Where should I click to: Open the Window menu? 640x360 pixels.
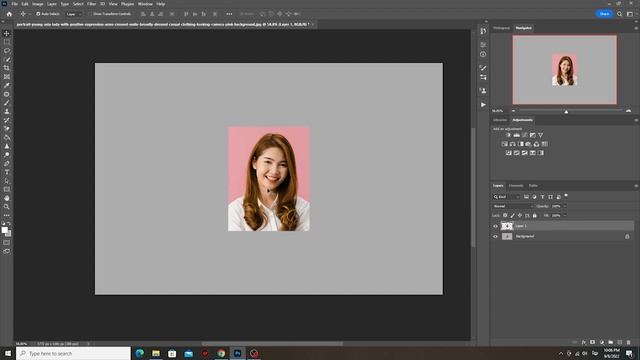pyautogui.click(x=145, y=4)
